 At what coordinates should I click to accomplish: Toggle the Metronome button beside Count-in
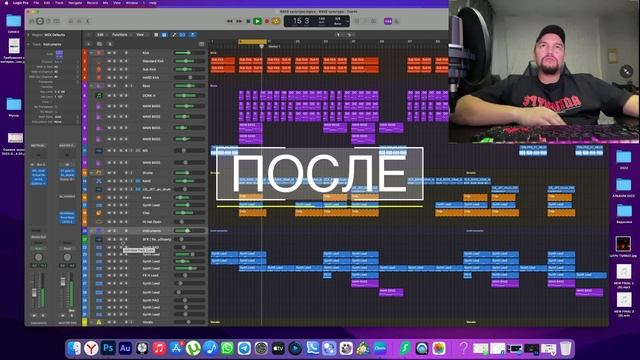point(396,21)
